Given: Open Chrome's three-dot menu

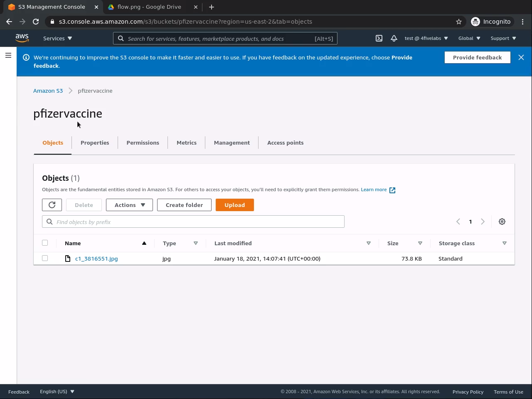Looking at the screenshot, I should tap(523, 22).
